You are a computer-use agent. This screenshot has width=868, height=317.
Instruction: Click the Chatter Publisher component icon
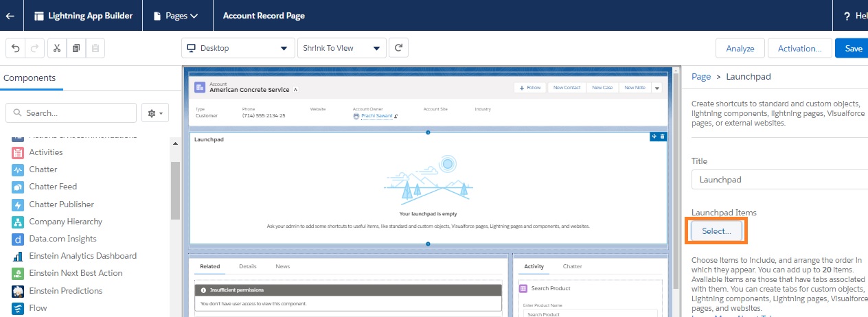coord(18,204)
